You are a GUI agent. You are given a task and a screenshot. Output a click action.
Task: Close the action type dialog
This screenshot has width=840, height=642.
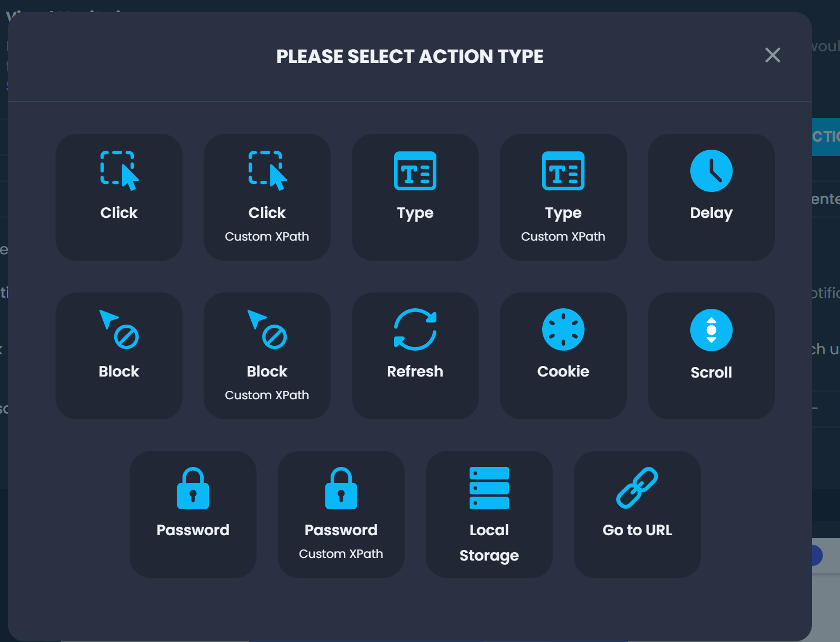[x=773, y=55]
